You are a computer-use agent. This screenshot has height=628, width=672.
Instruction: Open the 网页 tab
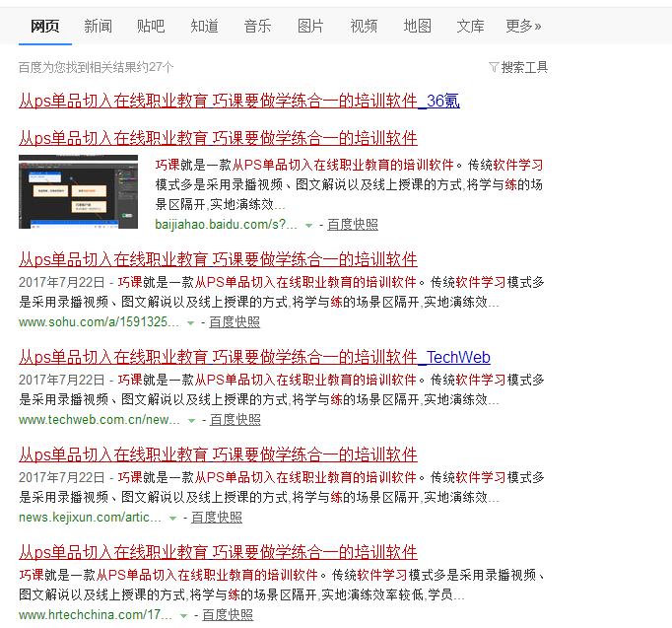click(45, 27)
